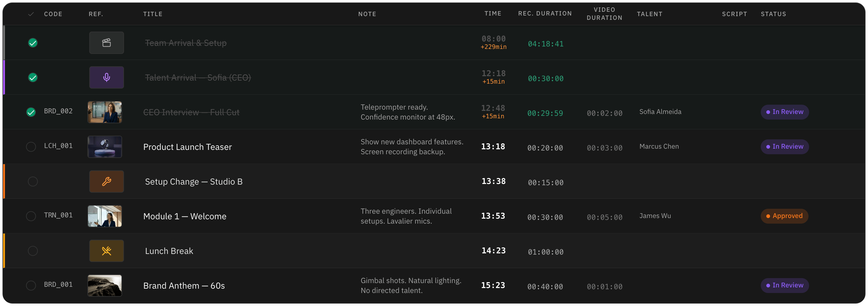This screenshot has height=306, width=868.
Task: Open the Module 1 — Welcome thumbnail
Action: (x=105, y=216)
